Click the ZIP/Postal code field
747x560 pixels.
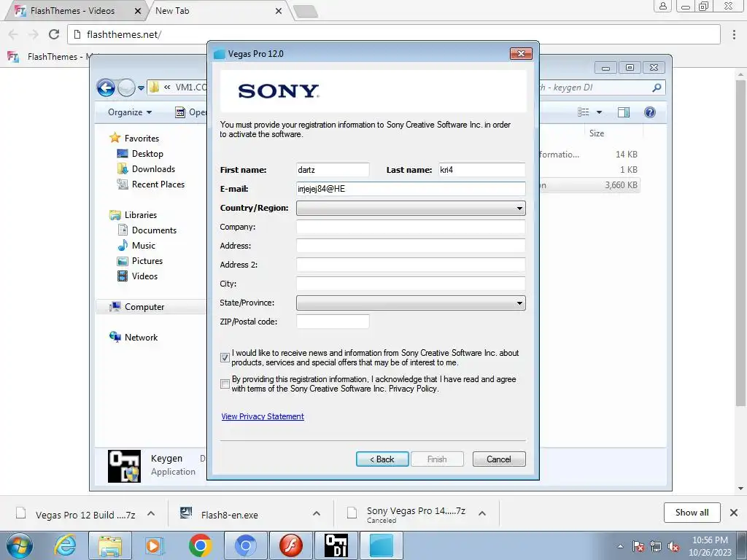pyautogui.click(x=333, y=322)
